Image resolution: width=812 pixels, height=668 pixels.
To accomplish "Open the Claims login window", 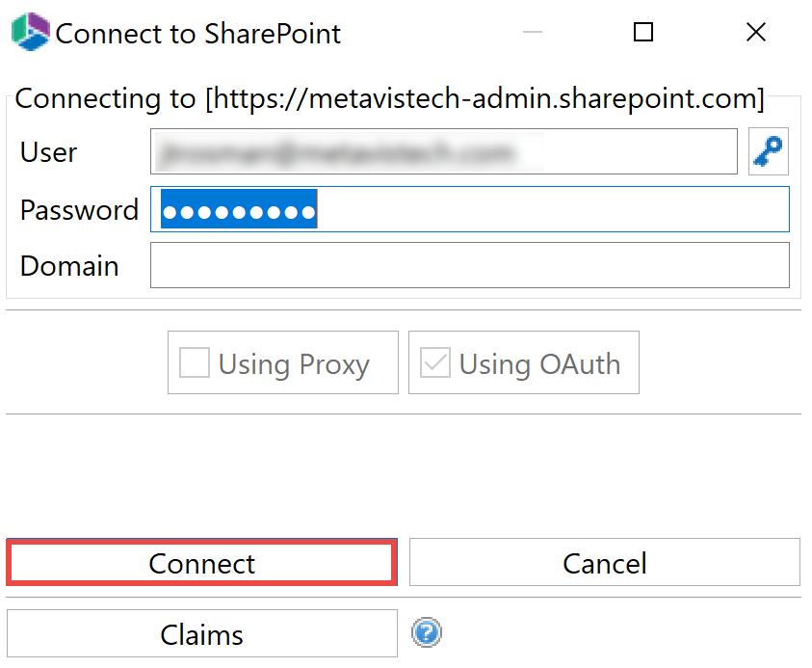I will [x=201, y=633].
